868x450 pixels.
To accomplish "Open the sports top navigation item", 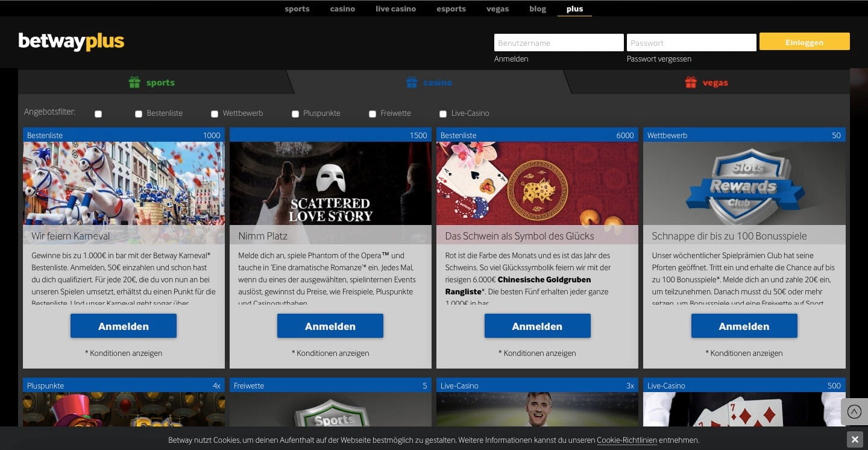I will point(297,9).
